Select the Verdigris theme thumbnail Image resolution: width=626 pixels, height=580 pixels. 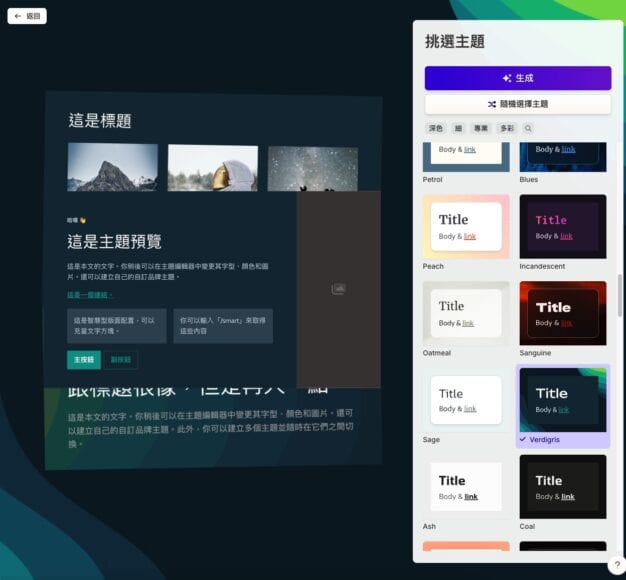click(x=562, y=400)
